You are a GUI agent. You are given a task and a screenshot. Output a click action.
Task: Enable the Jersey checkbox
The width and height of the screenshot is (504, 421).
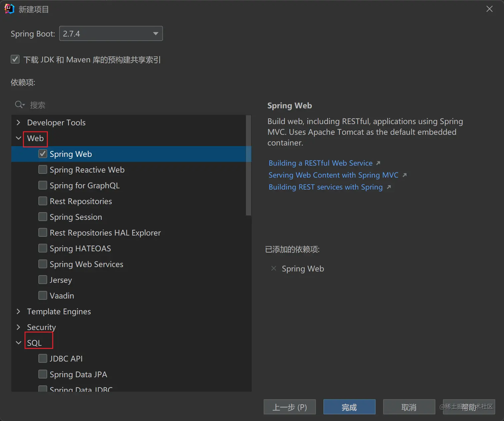(x=43, y=280)
